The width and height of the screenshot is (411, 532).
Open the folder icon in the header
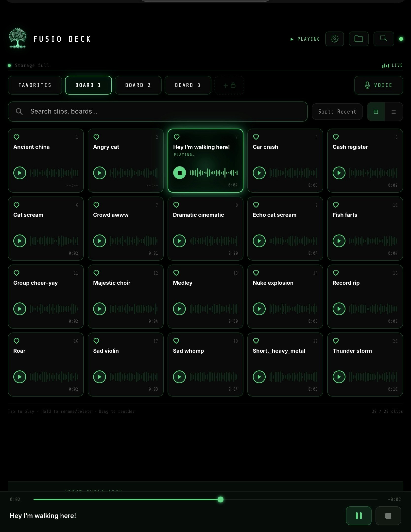tap(359, 39)
